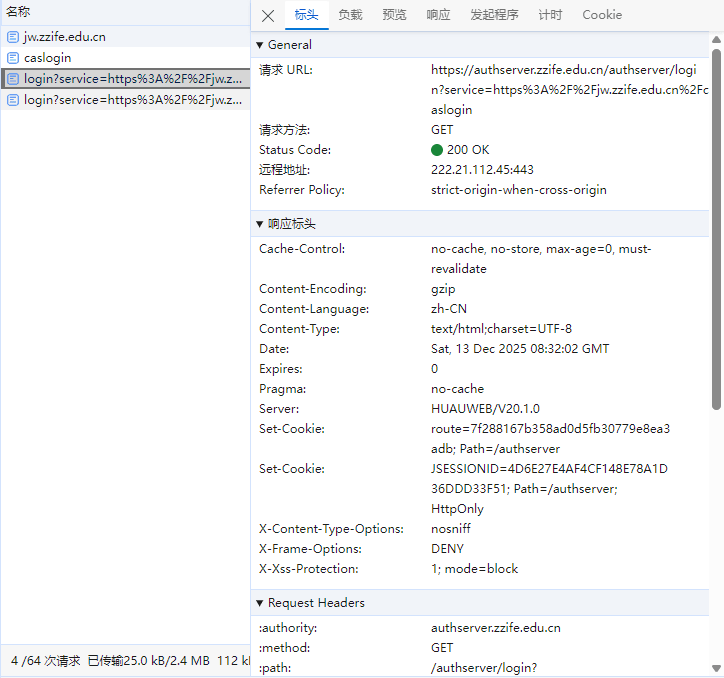Click the green 200 OK status dot
The width and height of the screenshot is (724, 678).
(x=437, y=150)
